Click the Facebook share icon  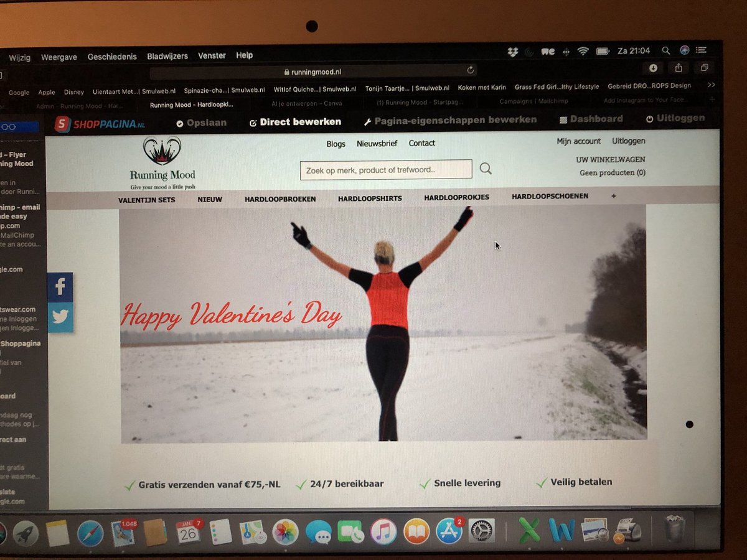tap(60, 287)
